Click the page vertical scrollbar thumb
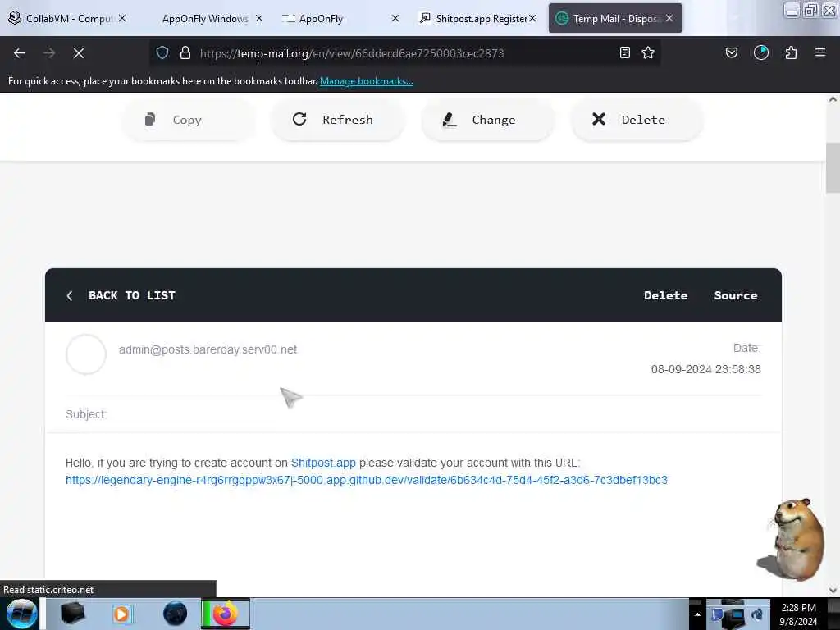Screen dimensions: 840x630 (833, 167)
